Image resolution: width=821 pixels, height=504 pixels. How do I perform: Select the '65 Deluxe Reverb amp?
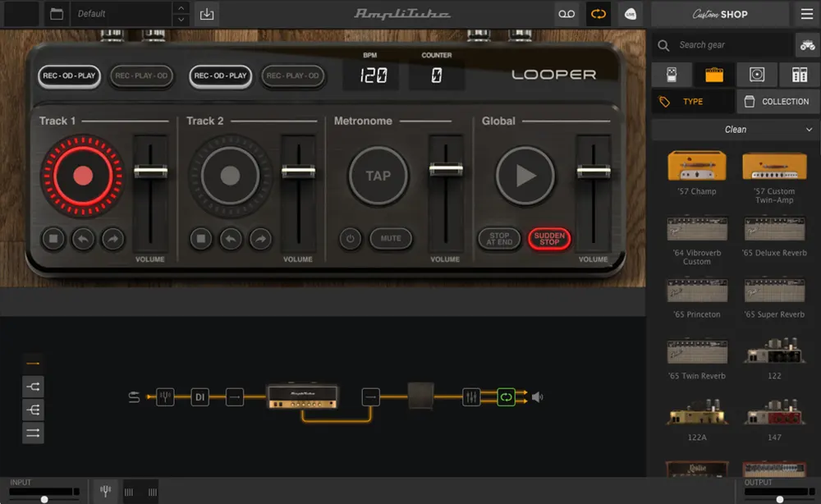(774, 229)
